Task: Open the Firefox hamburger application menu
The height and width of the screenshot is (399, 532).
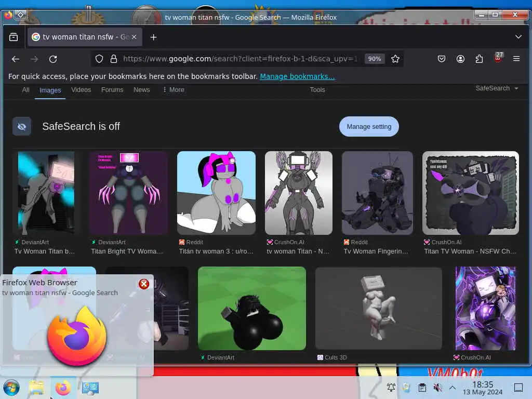Action: tap(516, 59)
